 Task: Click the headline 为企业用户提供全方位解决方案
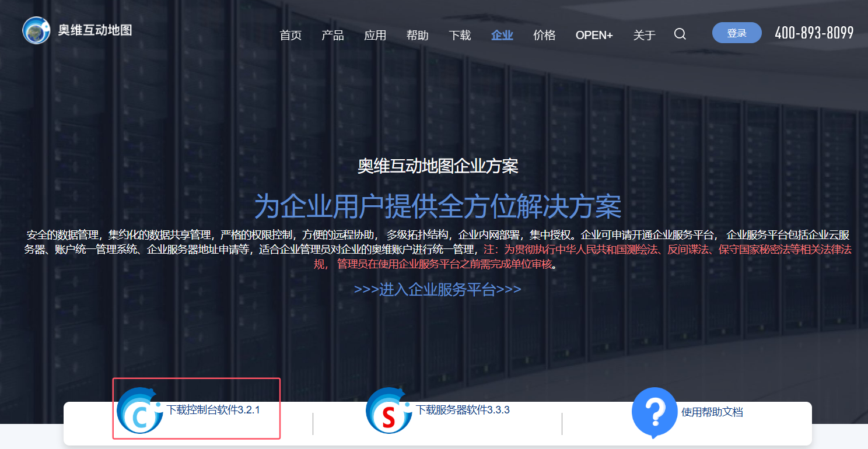click(437, 205)
